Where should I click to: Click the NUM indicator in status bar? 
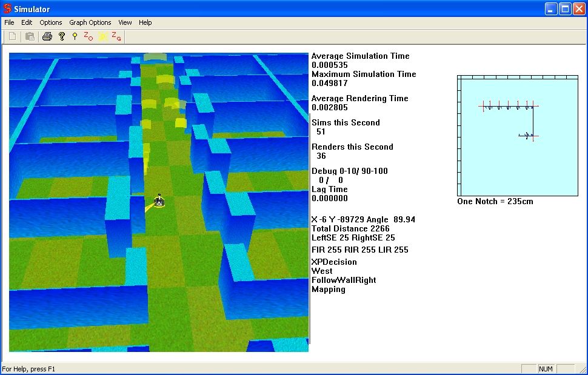pyautogui.click(x=546, y=369)
